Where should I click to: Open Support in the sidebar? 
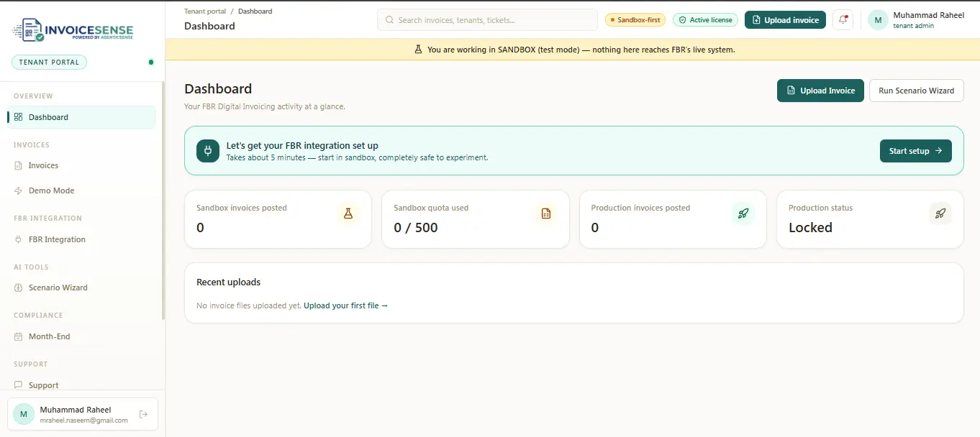click(x=81, y=385)
